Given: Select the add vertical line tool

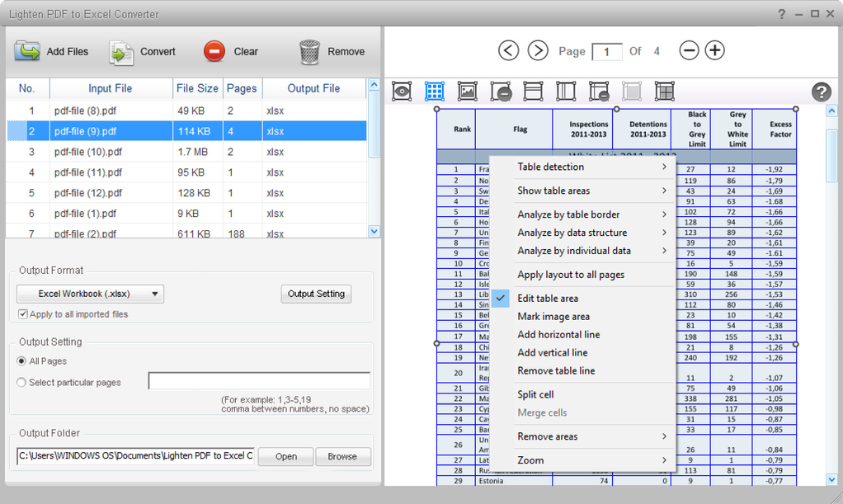Looking at the screenshot, I should coord(566,92).
